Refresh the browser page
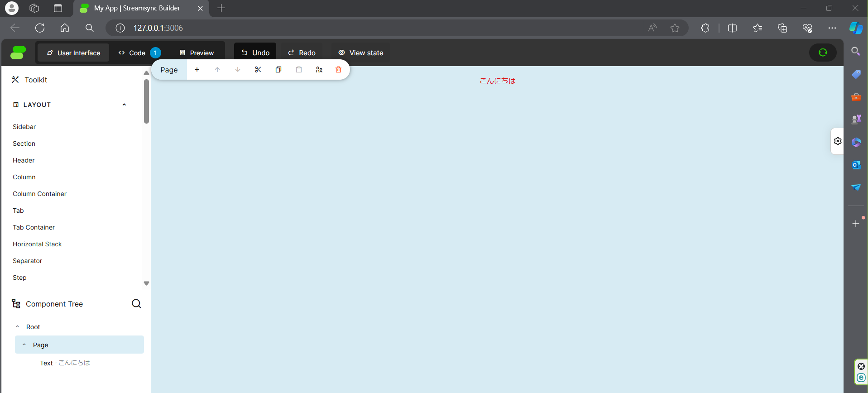 [40, 28]
